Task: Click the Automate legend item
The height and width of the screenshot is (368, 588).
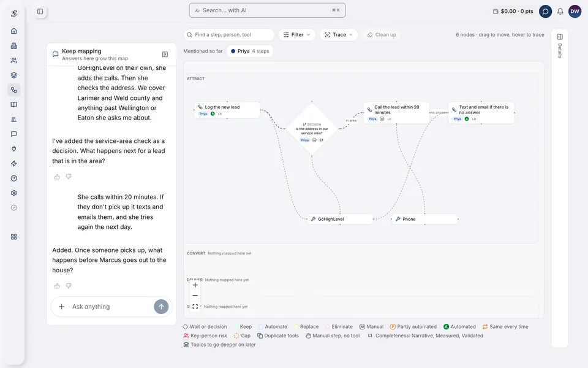Action: [x=273, y=327]
